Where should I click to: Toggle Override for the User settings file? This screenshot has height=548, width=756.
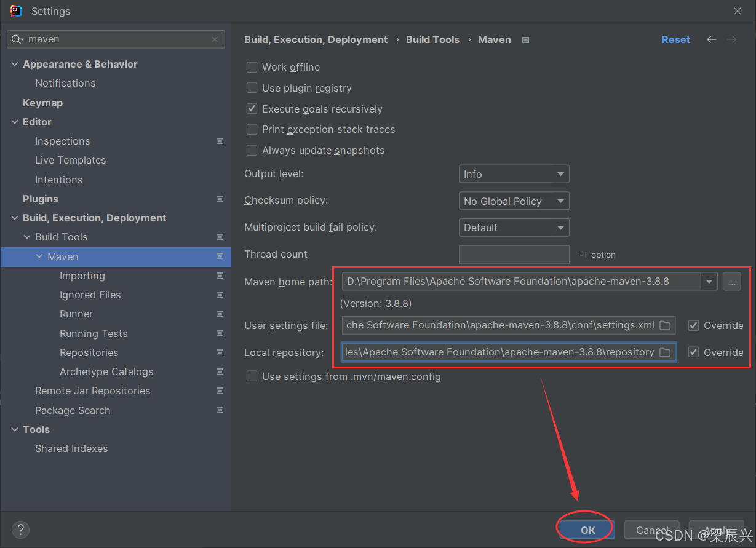tap(693, 325)
